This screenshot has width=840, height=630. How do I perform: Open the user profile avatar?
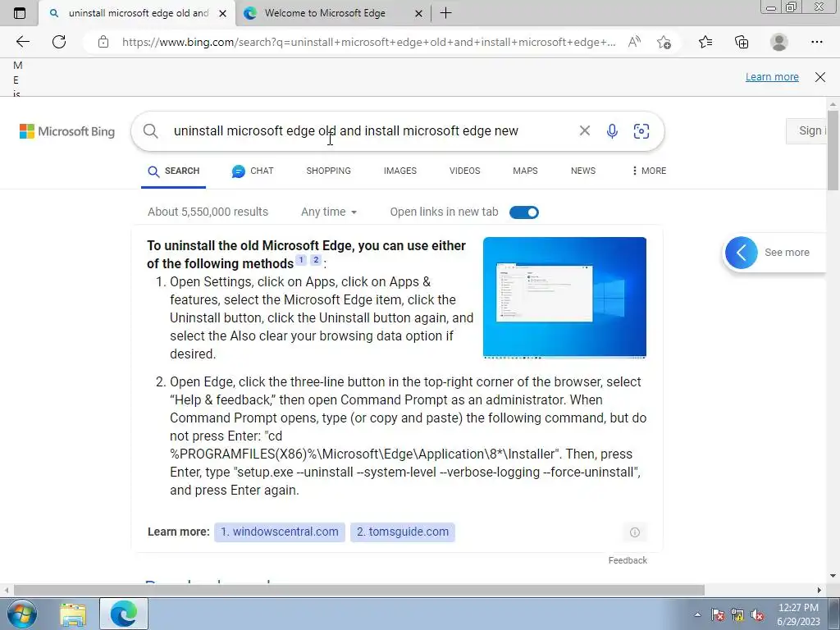click(779, 42)
